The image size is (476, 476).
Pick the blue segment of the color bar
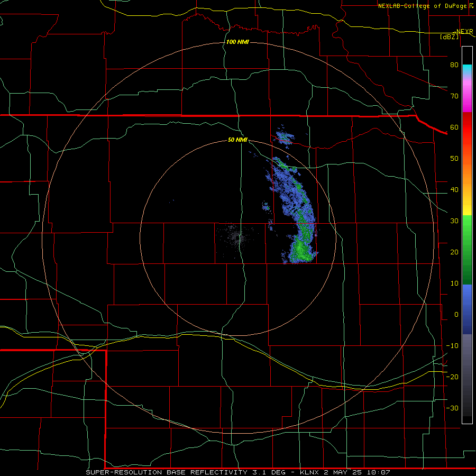(x=467, y=309)
